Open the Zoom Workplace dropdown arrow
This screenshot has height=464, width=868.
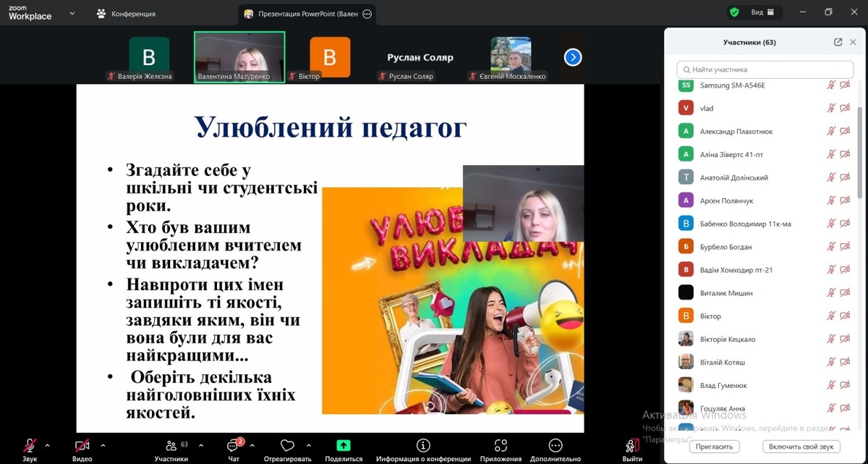(72, 13)
